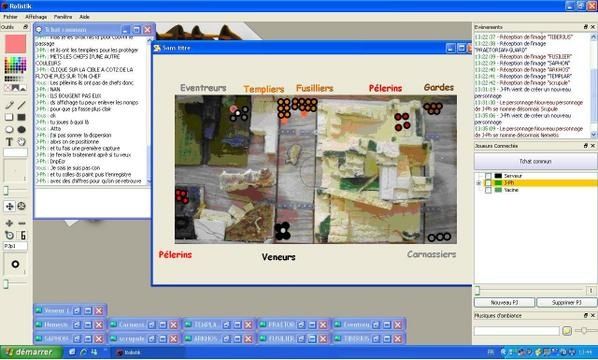Tick the checkbox next to Yacine
The height and width of the screenshot is (360, 598).
(x=488, y=190)
